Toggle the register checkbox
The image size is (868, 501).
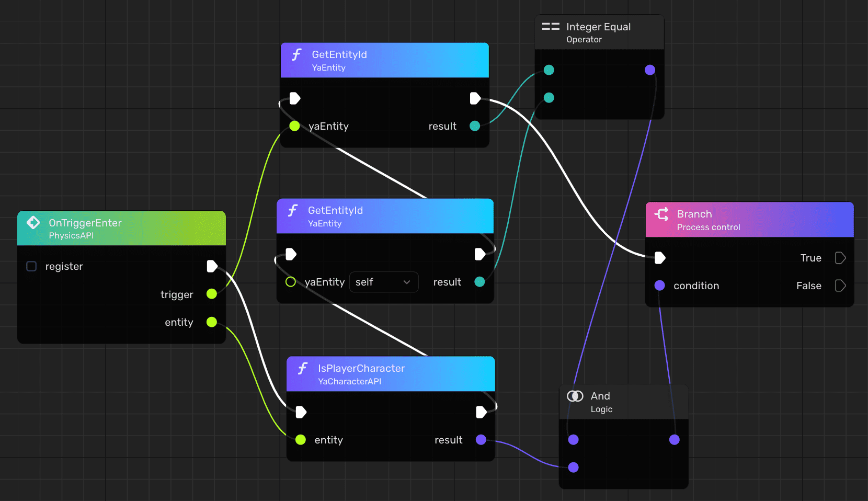coord(31,266)
